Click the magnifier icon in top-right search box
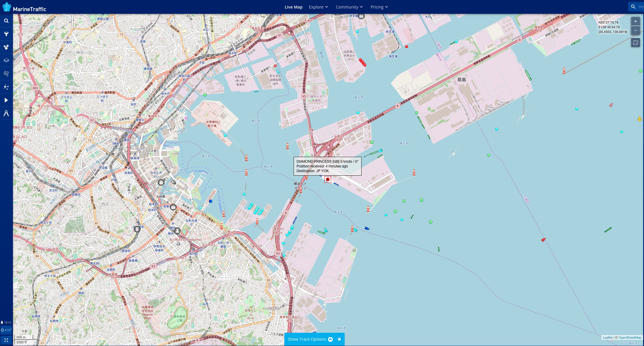Screen dimensions: 644x346 tap(633, 6)
